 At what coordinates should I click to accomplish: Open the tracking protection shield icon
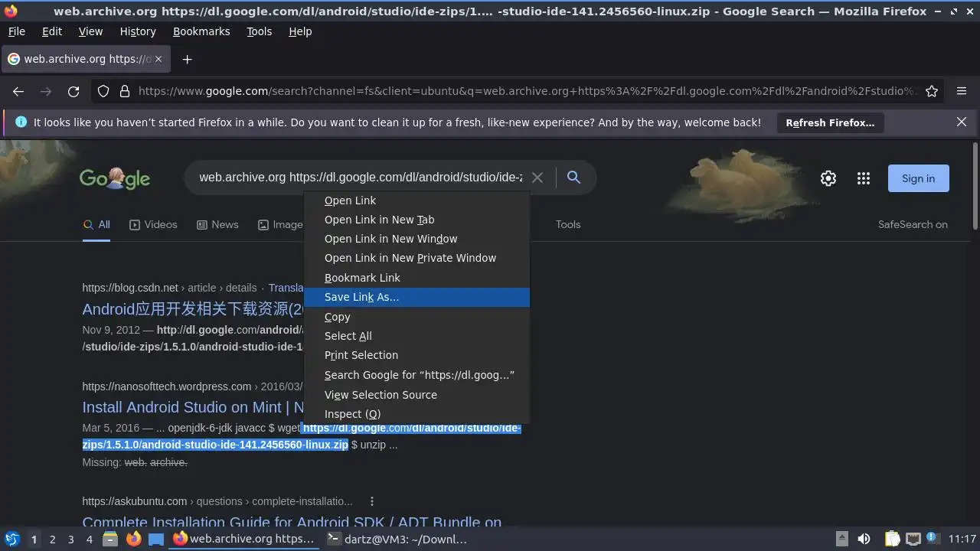pyautogui.click(x=103, y=91)
